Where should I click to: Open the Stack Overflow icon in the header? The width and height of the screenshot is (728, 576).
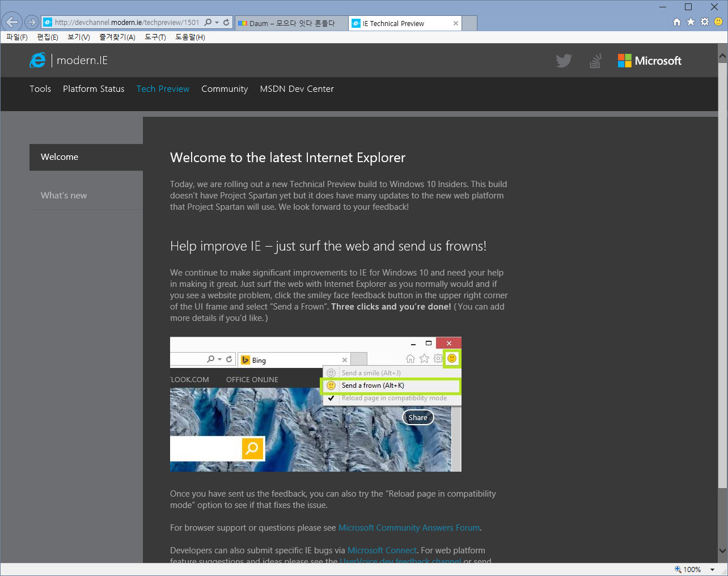[x=595, y=61]
